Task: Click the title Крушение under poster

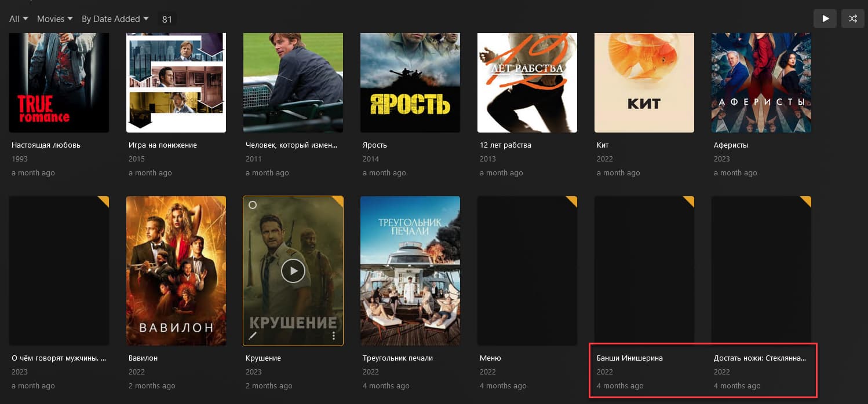Action: [263, 358]
